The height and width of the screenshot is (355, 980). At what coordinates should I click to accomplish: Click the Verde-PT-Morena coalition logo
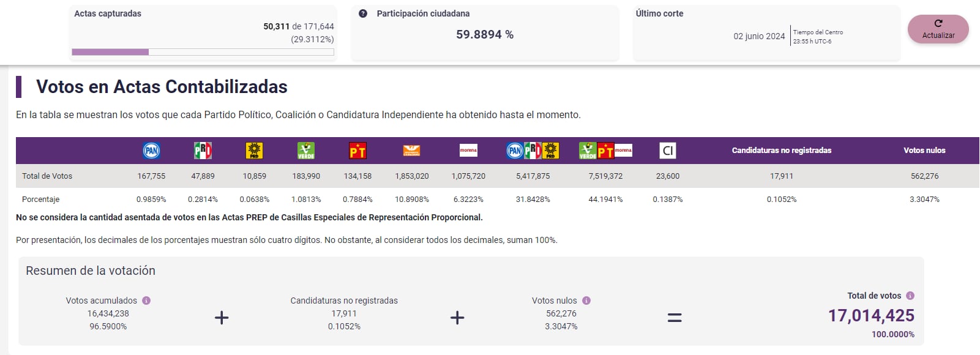tap(605, 151)
